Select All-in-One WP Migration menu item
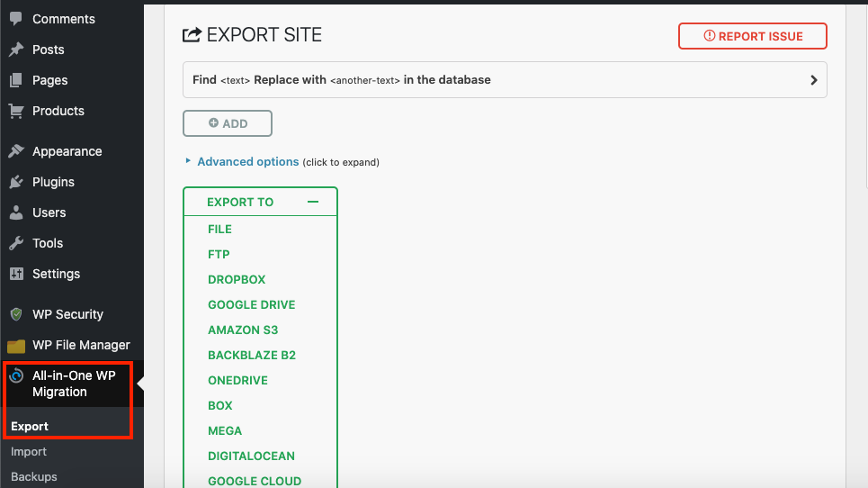The width and height of the screenshot is (868, 488). coord(72,384)
